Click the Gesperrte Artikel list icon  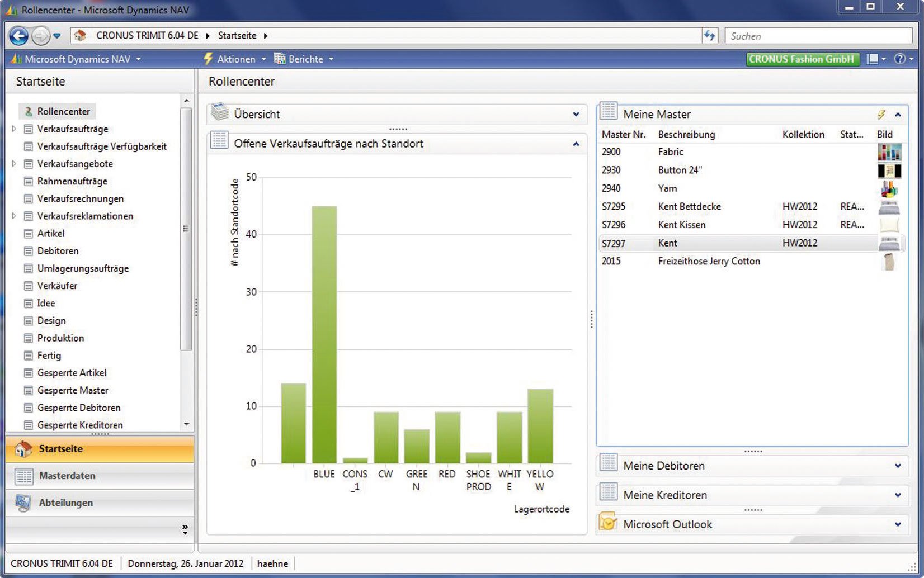point(28,373)
